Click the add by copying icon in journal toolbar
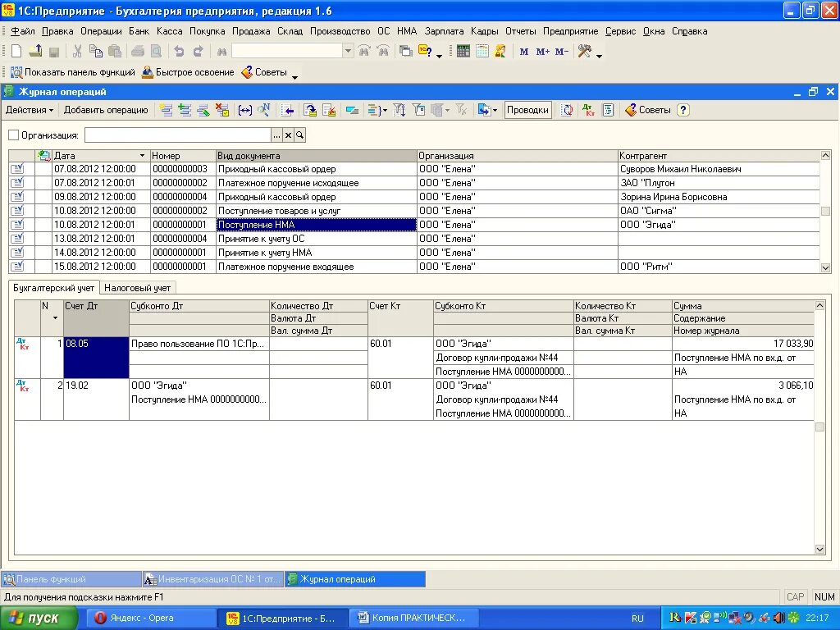This screenshot has width=840, height=630. [185, 111]
